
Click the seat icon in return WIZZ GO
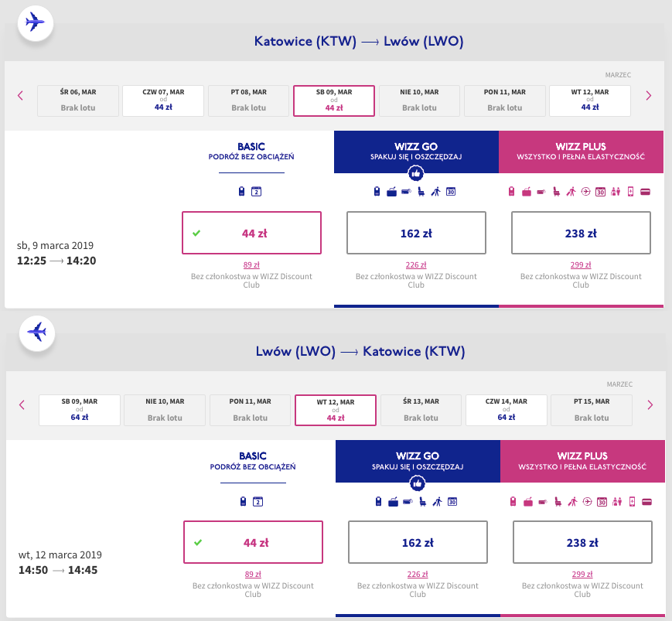point(423,502)
